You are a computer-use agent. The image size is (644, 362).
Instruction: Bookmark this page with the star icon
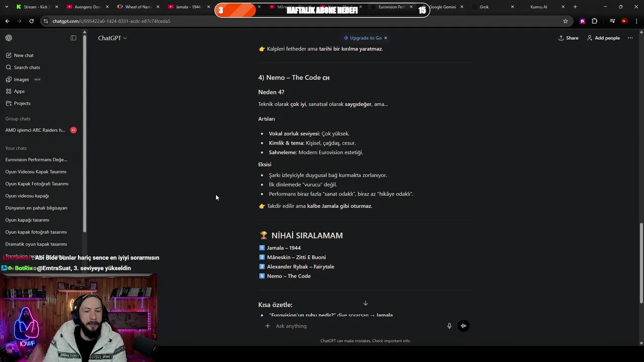[x=566, y=21]
